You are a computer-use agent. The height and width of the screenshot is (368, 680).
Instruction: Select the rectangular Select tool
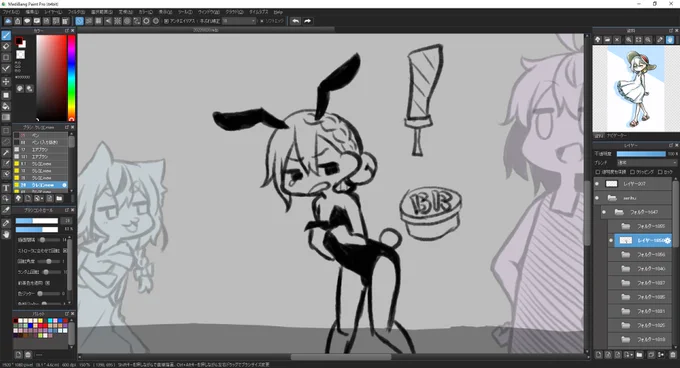(x=6, y=130)
